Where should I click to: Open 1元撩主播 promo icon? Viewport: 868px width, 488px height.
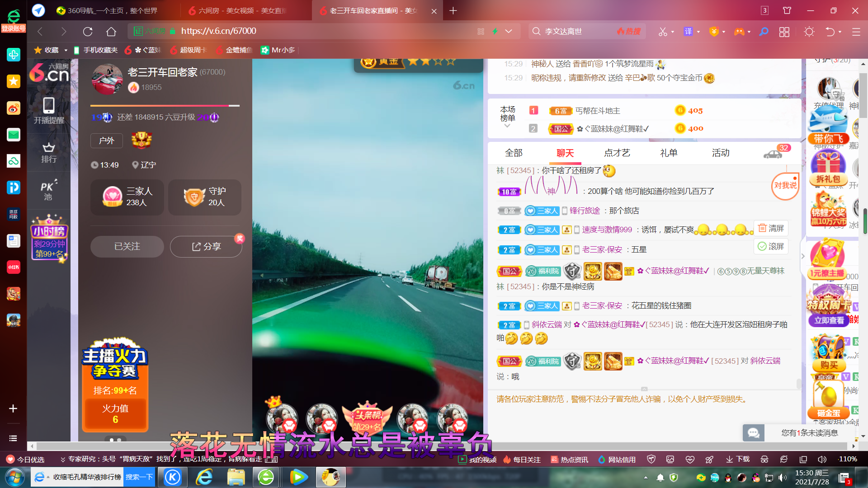[x=826, y=259]
